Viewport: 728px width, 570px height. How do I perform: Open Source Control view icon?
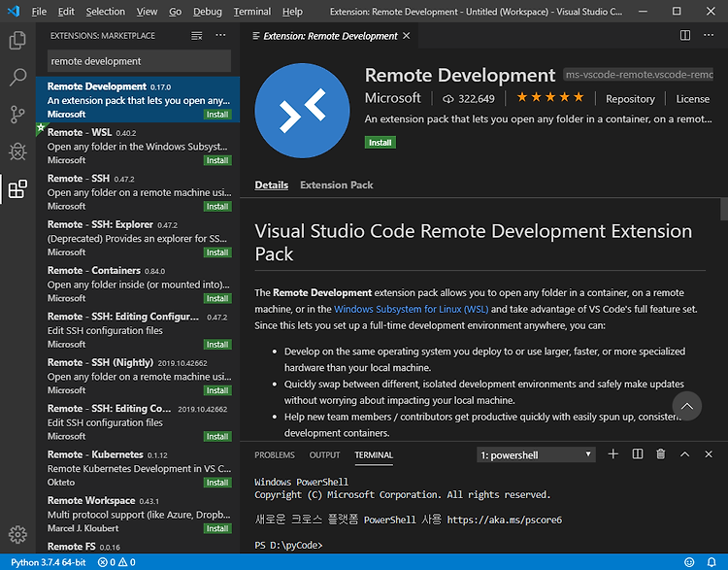click(x=17, y=115)
